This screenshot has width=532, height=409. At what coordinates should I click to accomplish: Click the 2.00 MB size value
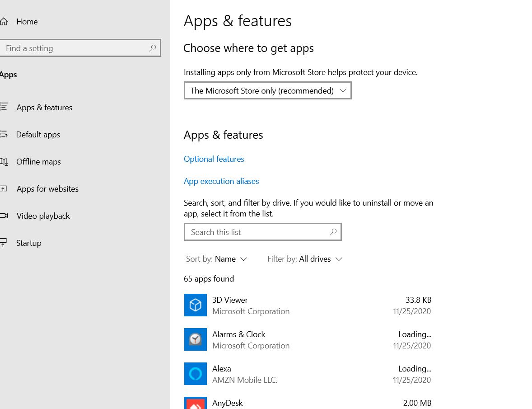click(417, 403)
